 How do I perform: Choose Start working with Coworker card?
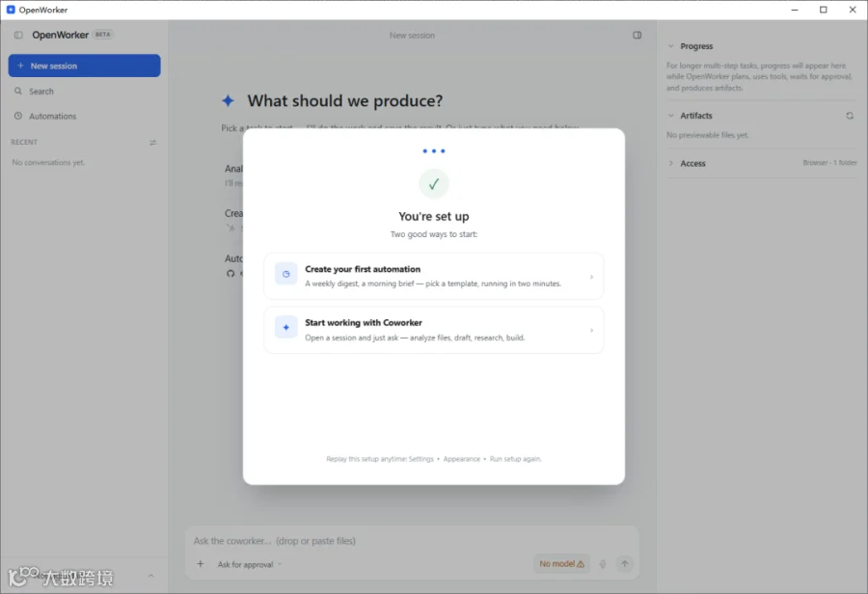pyautogui.click(x=433, y=330)
